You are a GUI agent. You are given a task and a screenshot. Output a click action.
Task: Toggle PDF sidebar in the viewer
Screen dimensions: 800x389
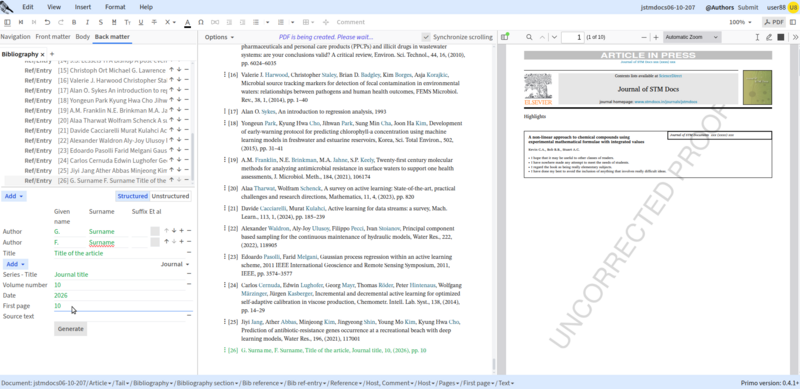[505, 37]
